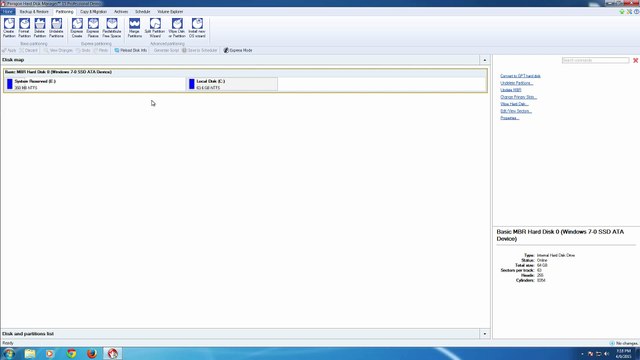Launch Google Chrome from taskbar

(71, 353)
